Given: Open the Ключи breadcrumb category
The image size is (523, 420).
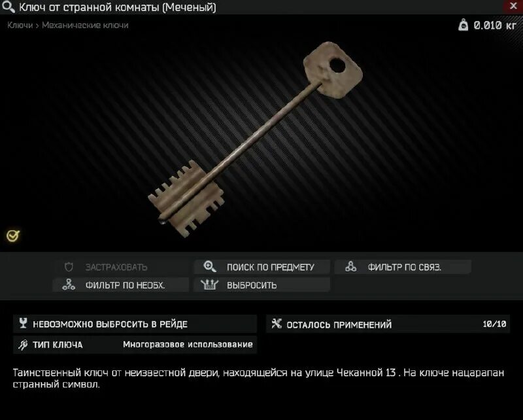Looking at the screenshot, I should [x=20, y=26].
